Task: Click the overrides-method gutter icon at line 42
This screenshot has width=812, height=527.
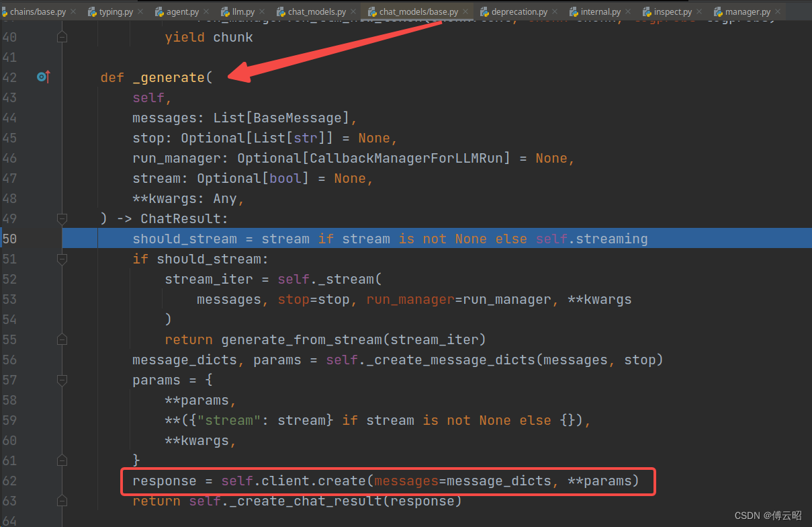Action: click(43, 77)
